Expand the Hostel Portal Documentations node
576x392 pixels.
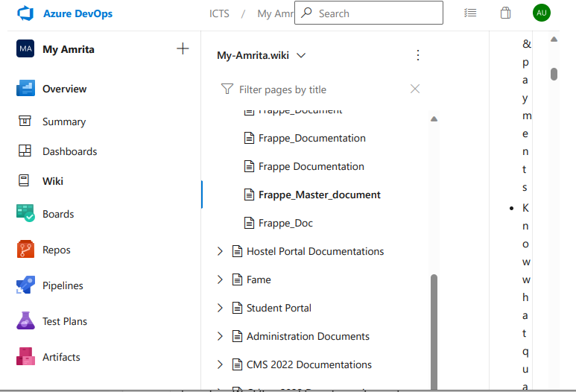pyautogui.click(x=220, y=251)
